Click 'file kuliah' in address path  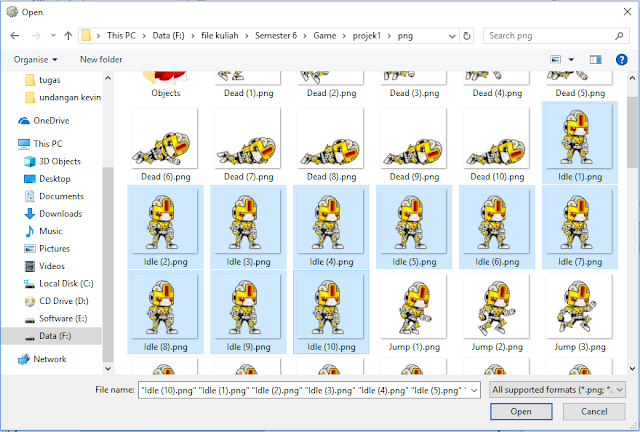click(220, 36)
